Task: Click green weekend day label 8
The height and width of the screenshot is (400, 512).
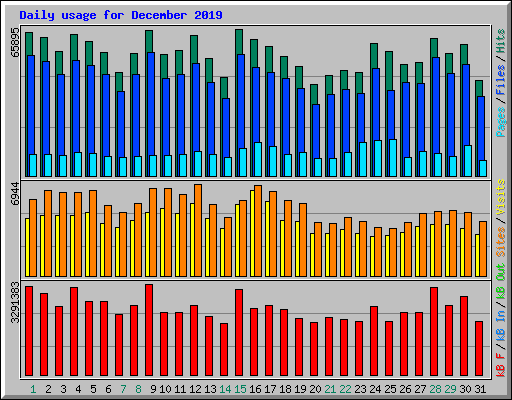Action: [138, 389]
